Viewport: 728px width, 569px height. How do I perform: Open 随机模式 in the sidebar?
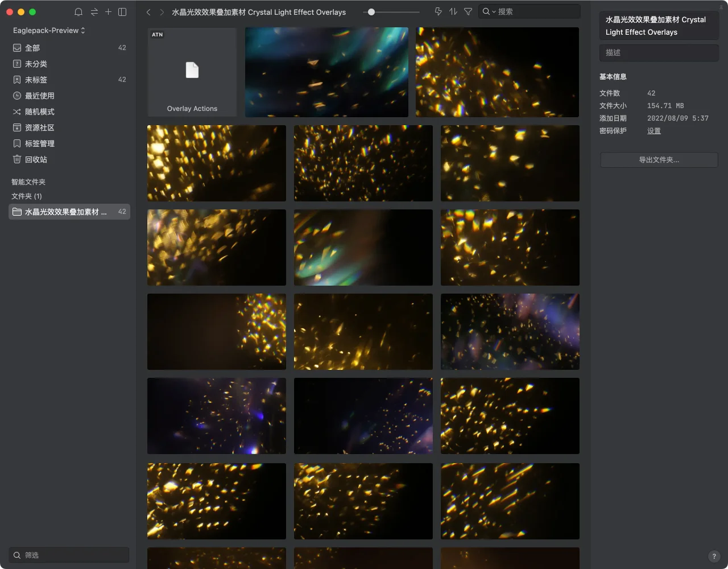coord(69,112)
